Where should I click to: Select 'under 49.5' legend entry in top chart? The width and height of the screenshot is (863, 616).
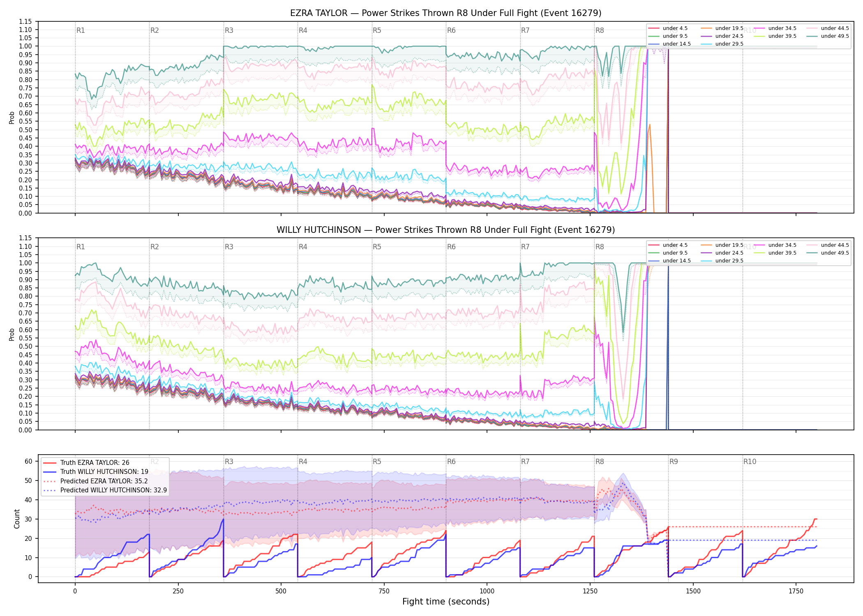[828, 36]
